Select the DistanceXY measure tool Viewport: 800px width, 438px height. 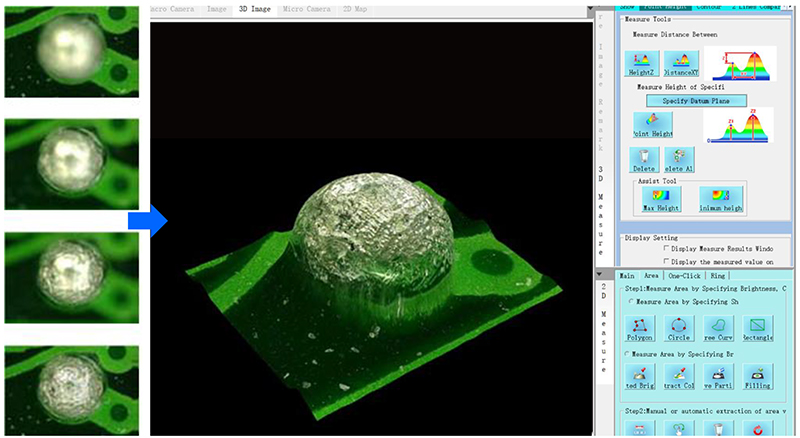(x=681, y=64)
